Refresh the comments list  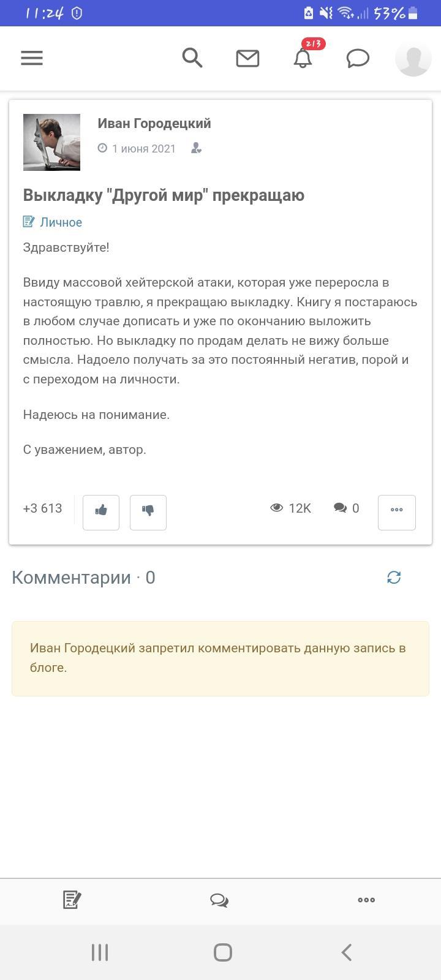point(394,578)
